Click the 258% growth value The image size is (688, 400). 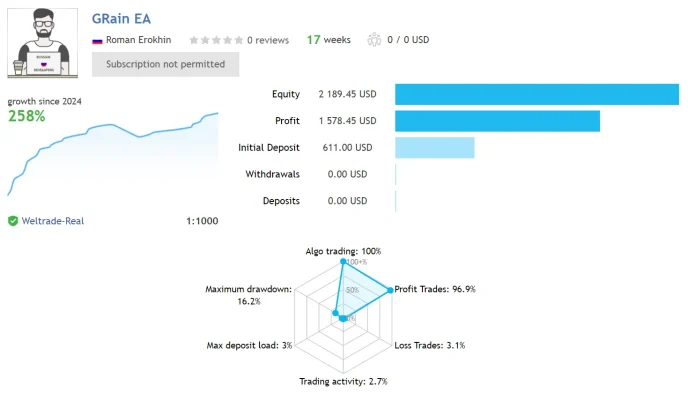point(27,116)
